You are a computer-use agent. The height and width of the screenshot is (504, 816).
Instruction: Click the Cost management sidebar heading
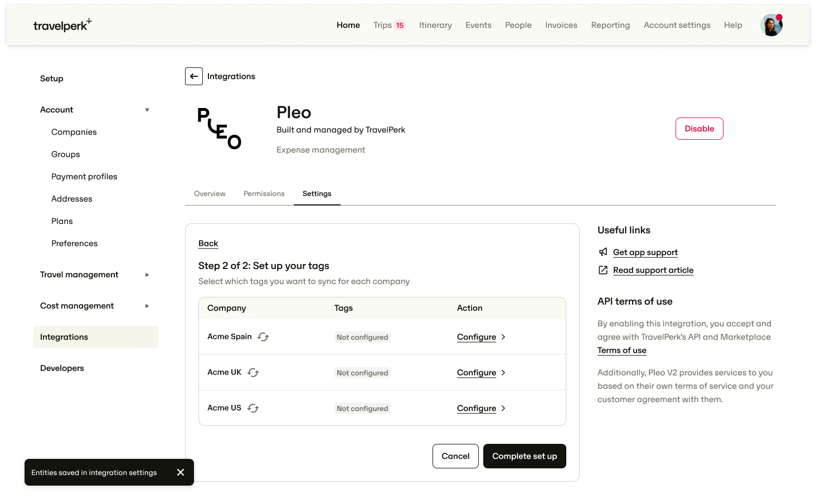(x=77, y=306)
